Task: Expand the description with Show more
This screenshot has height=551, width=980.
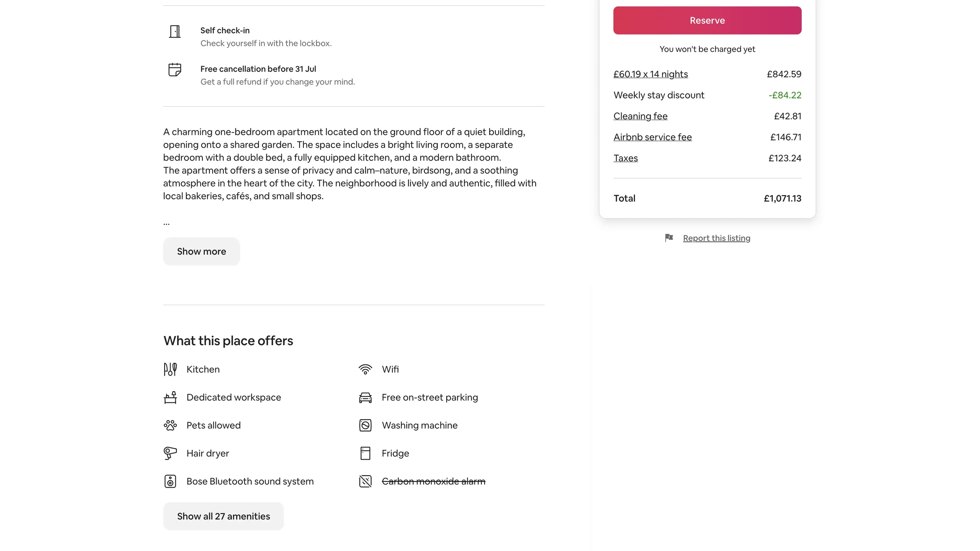Action: click(201, 251)
